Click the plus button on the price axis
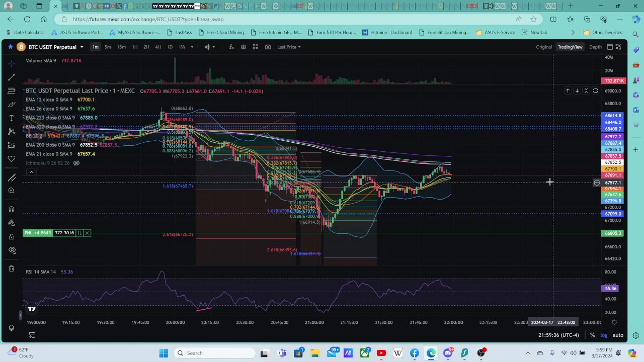Viewport: 644px width, 362px height. pos(597,183)
